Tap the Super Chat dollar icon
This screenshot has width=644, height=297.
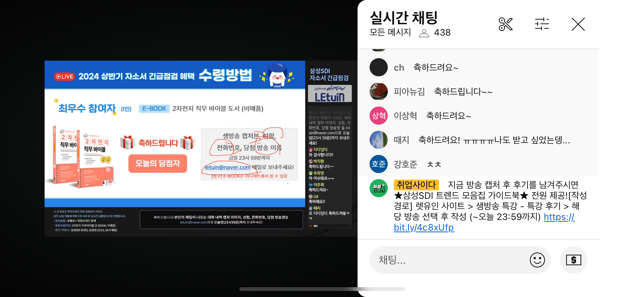coord(573,260)
